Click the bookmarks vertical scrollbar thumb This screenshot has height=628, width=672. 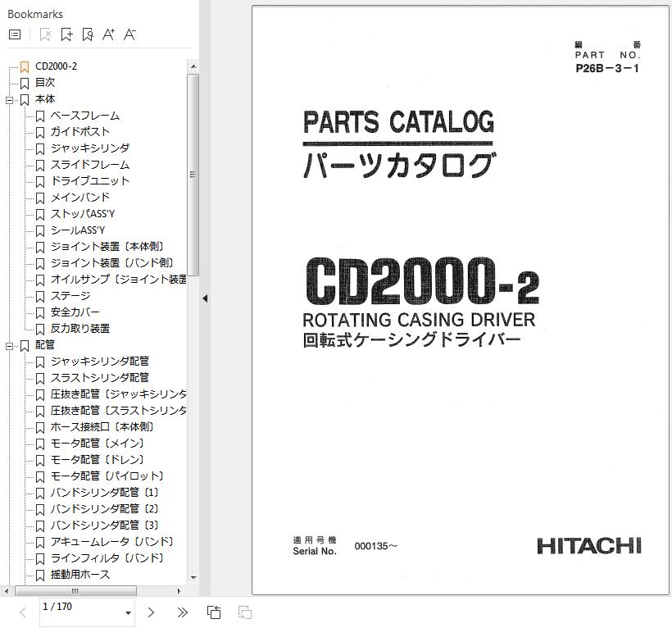click(x=193, y=175)
